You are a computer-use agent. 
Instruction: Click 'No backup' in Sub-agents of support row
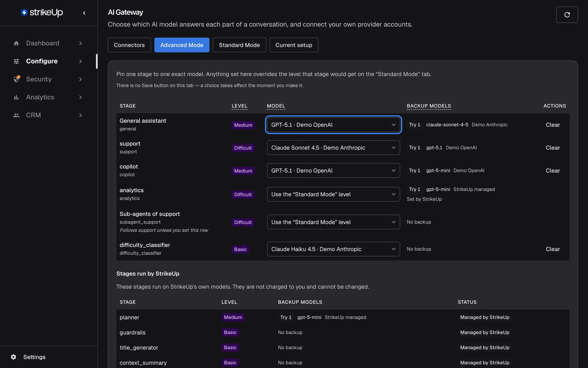pos(419,222)
